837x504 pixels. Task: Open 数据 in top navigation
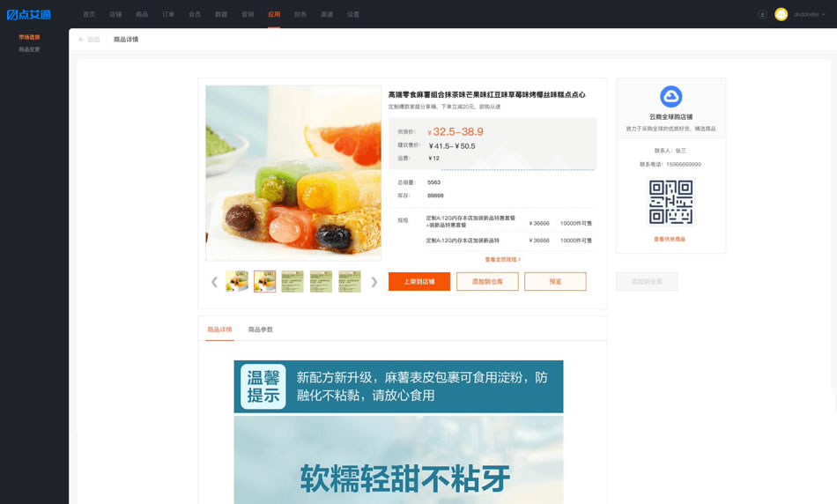click(221, 14)
